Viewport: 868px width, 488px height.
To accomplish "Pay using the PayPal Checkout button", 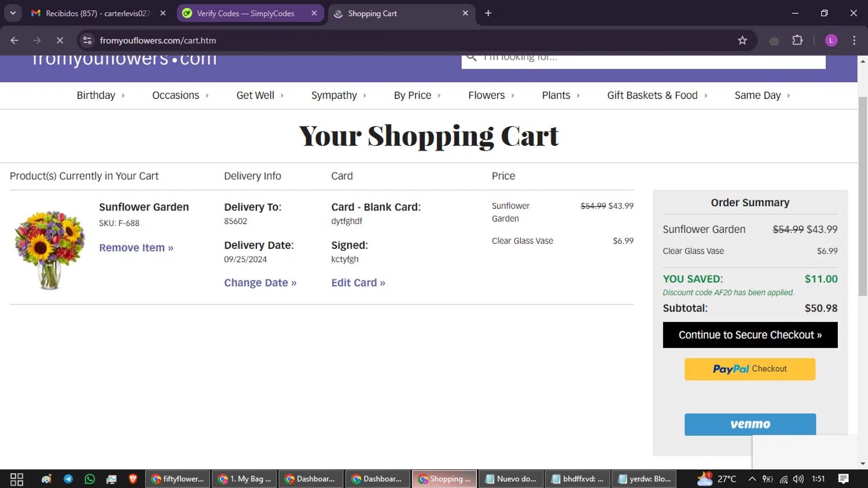I will click(750, 369).
